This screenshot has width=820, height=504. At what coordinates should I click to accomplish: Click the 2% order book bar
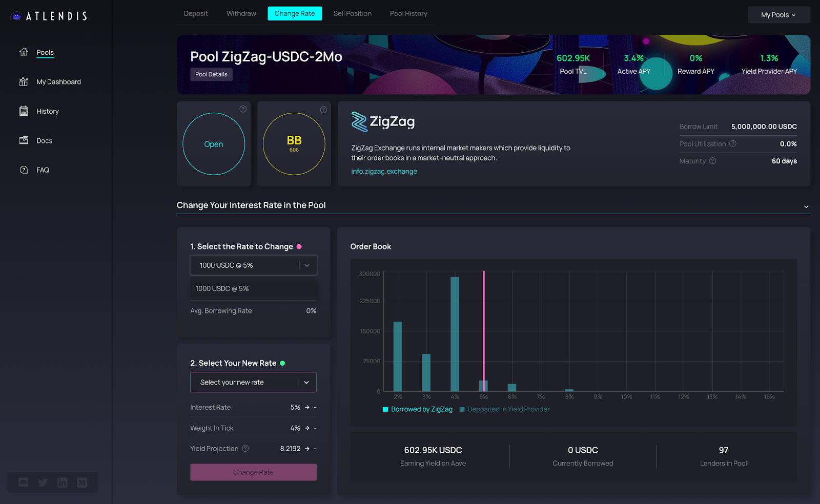click(398, 356)
